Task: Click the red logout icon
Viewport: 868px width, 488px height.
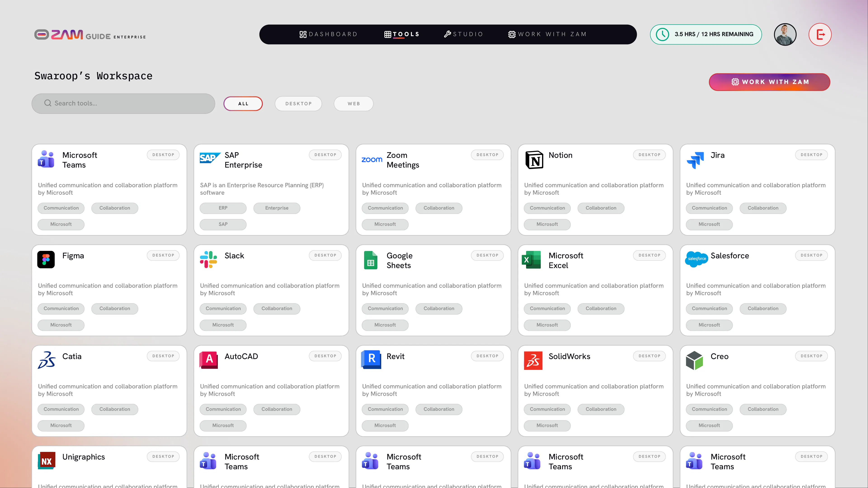Action: pos(820,34)
